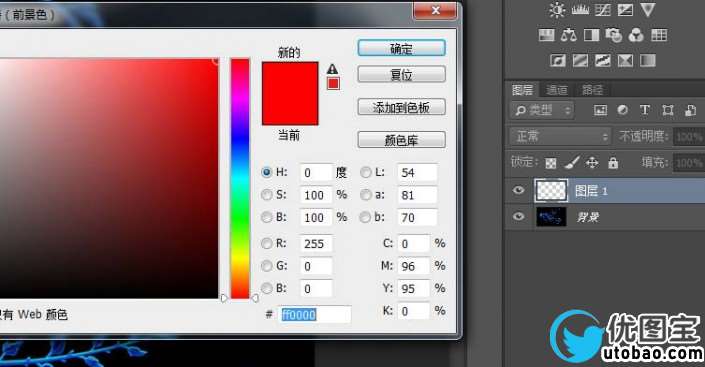Select the Channel Mixer adjustment icon
The height and width of the screenshot is (367, 705).
(636, 35)
